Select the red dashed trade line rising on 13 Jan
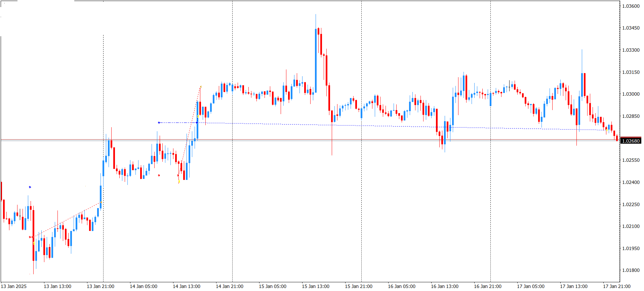This screenshot has height=291, width=644. (x=67, y=220)
